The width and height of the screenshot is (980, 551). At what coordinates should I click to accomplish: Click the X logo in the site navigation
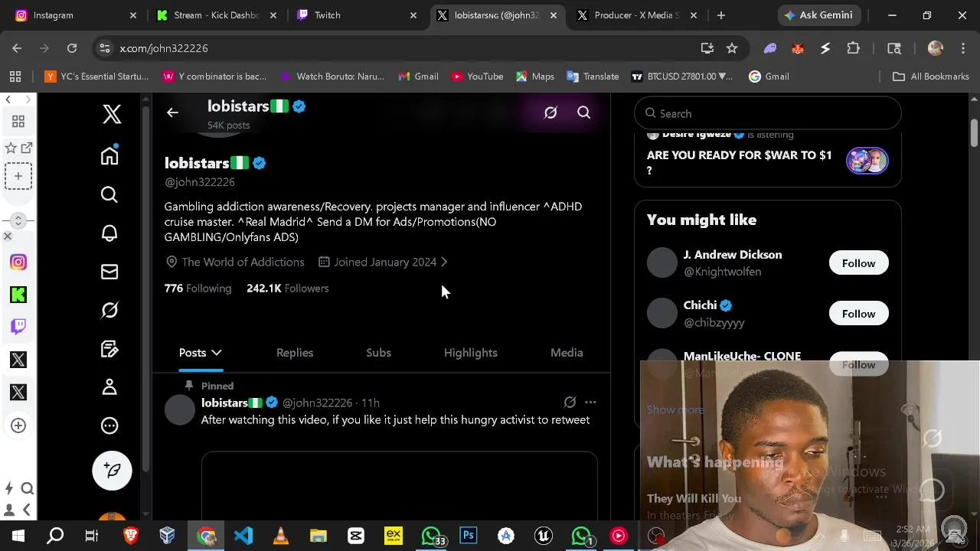(112, 114)
